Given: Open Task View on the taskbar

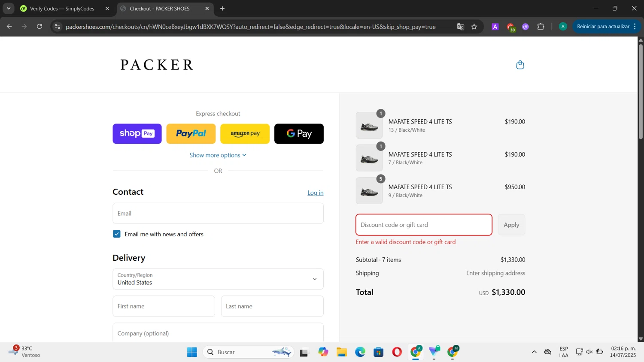Looking at the screenshot, I should (x=304, y=352).
